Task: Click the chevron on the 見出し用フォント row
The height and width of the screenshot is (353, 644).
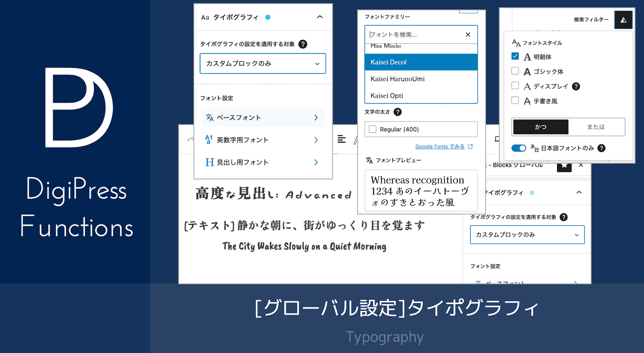Action: click(x=316, y=162)
